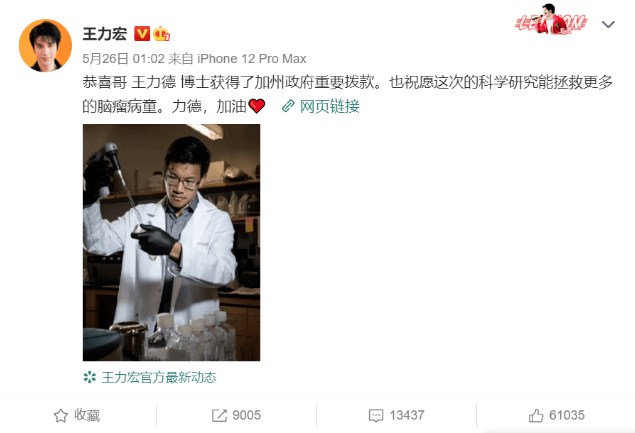Click the username 王力宏
The width and height of the screenshot is (635, 433).
coord(105,34)
